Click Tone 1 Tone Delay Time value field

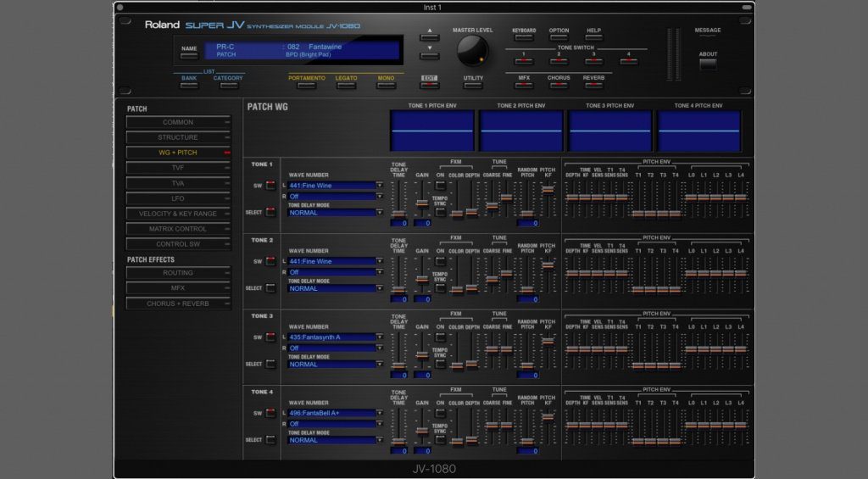[398, 223]
